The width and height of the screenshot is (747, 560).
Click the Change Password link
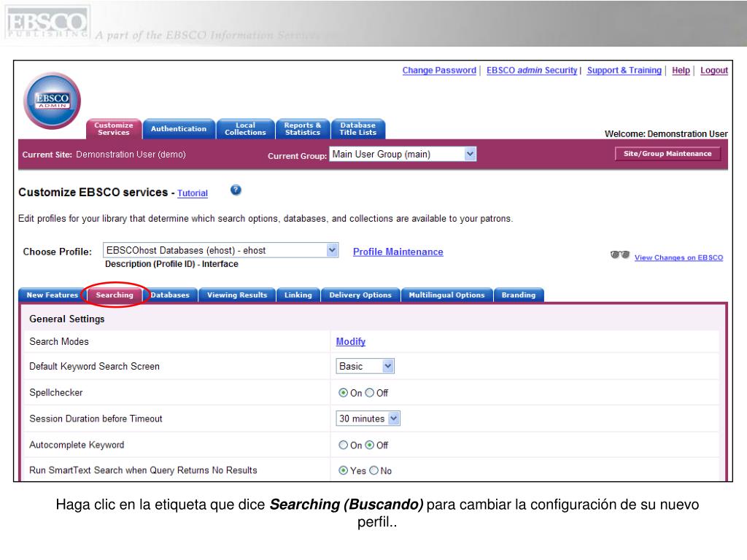[439, 71]
